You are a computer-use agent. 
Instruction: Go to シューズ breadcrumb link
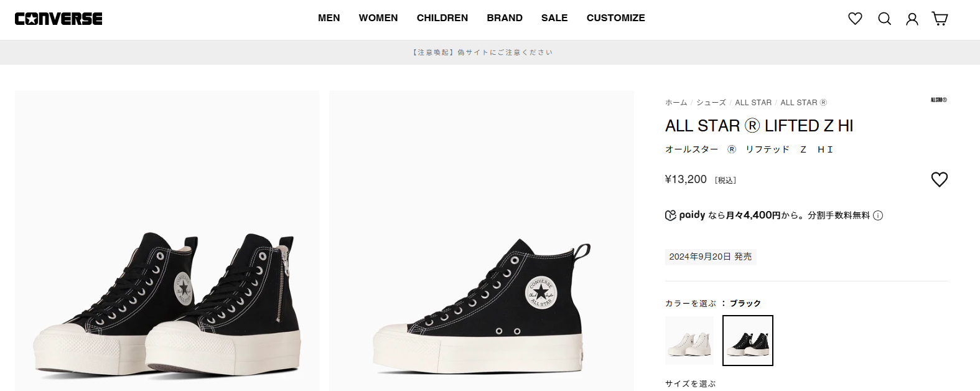pos(711,103)
